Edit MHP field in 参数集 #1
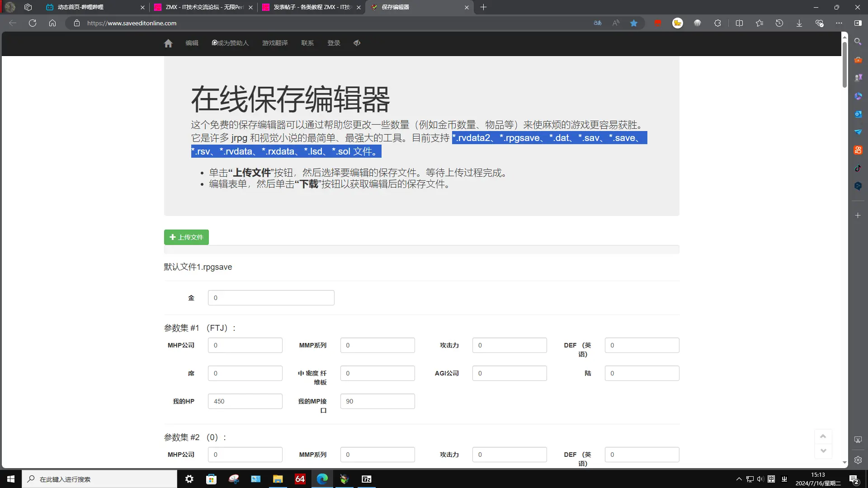Screen dimensions: 868x488 [x=245, y=345]
